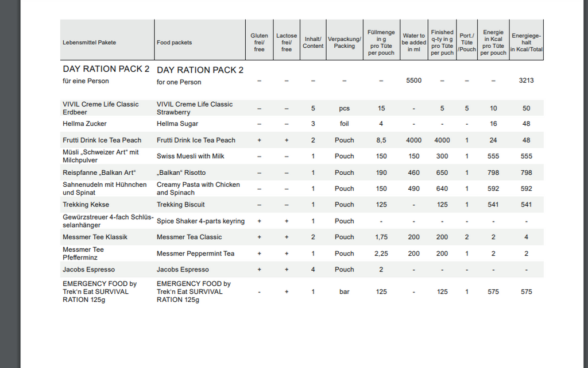Select the 'Gluten frei/free' column header
This screenshot has width=588, height=368.
pos(260,43)
